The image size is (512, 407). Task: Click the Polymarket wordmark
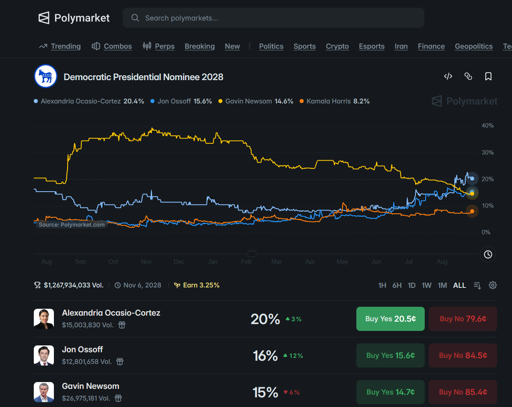pyautogui.click(x=82, y=18)
